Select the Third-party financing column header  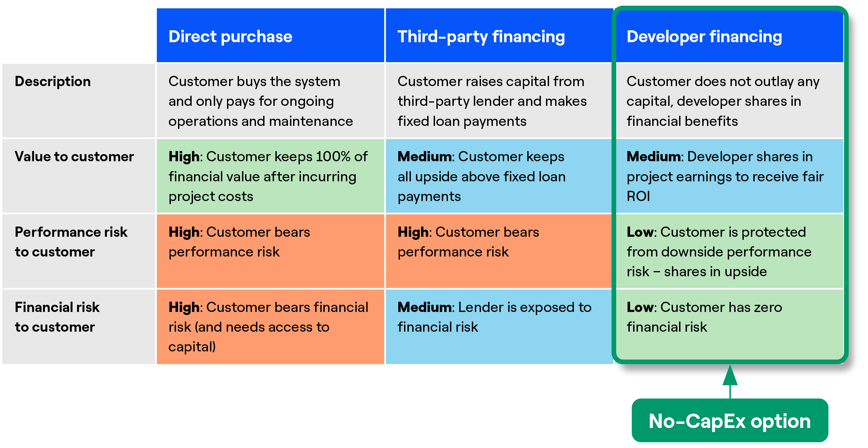point(499,35)
